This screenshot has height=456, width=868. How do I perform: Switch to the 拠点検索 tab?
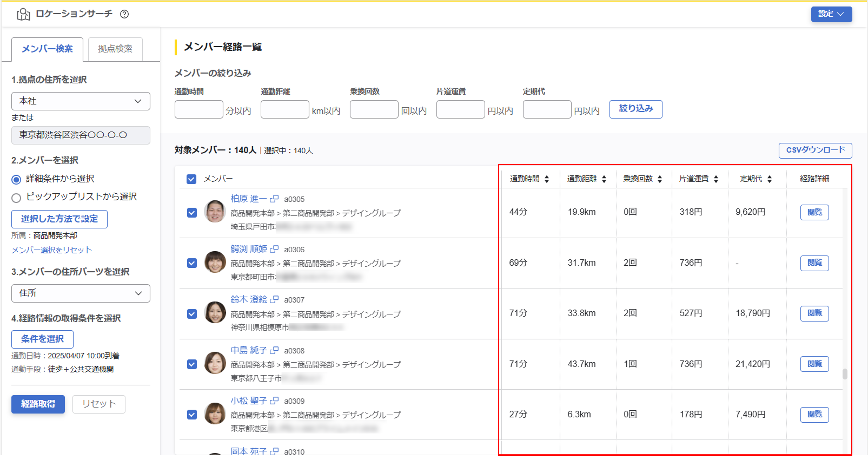[115, 49]
